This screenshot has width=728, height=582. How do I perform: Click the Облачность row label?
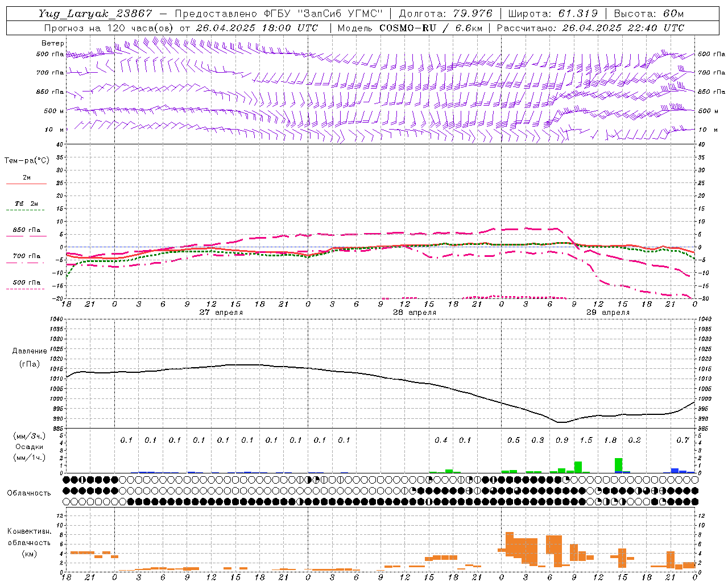29,493
